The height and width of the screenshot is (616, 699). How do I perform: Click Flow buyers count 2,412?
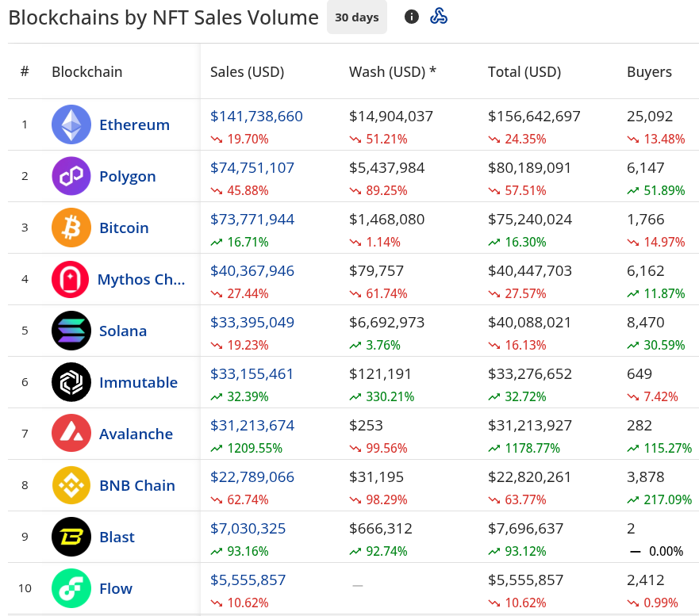coord(646,580)
